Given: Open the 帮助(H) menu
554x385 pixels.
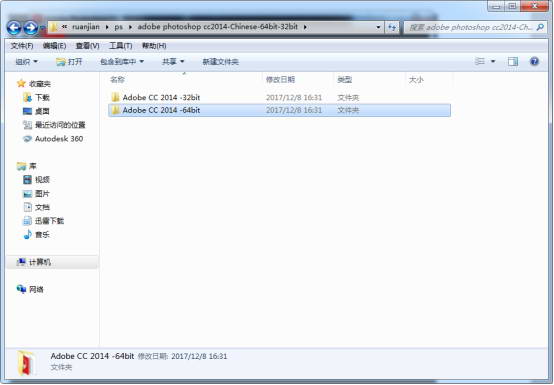Looking at the screenshot, I should click(x=154, y=46).
